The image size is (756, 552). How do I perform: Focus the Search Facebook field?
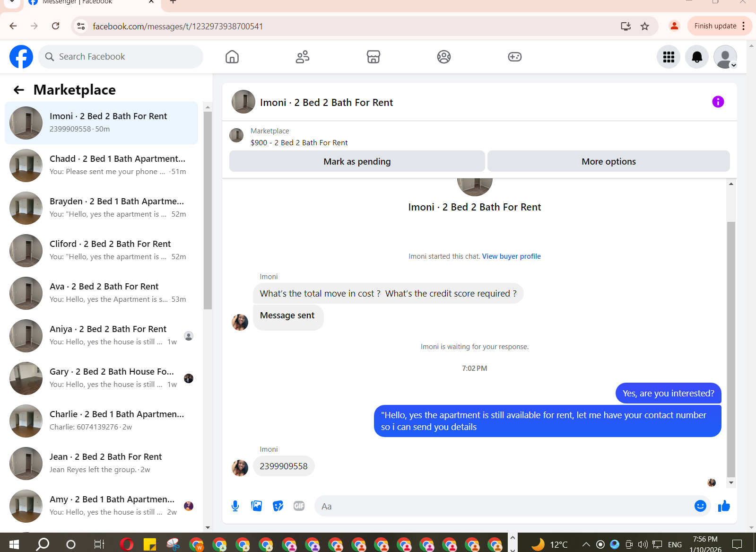121,57
